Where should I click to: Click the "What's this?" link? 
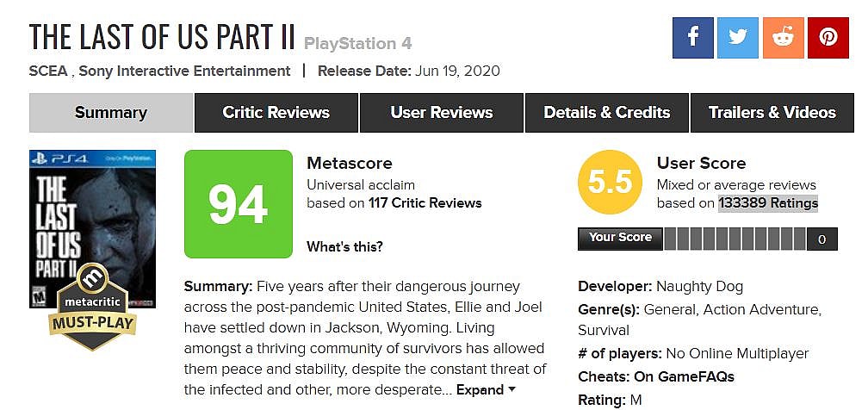tap(344, 247)
